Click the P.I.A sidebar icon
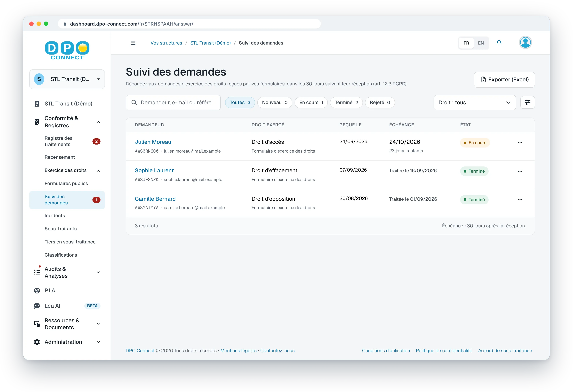The width and height of the screenshot is (573, 392). (x=37, y=291)
